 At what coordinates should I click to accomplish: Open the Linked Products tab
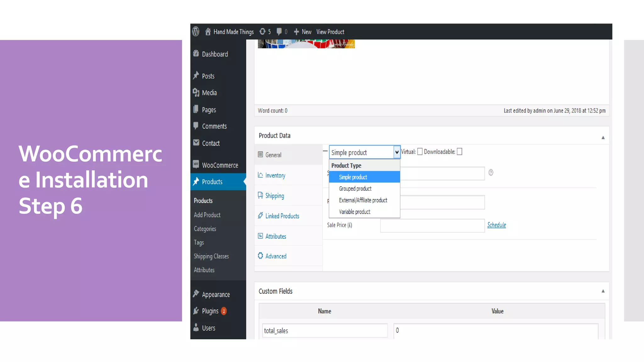point(282,216)
